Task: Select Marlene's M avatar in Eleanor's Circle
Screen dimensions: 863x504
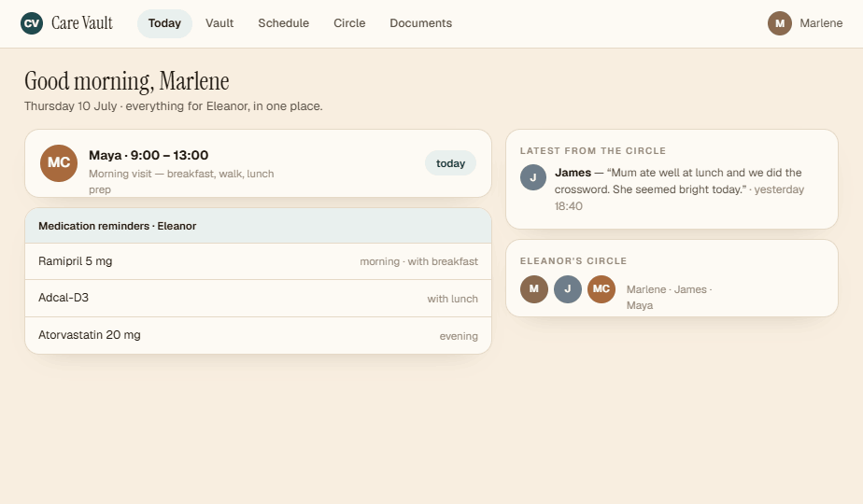Action: click(x=534, y=288)
